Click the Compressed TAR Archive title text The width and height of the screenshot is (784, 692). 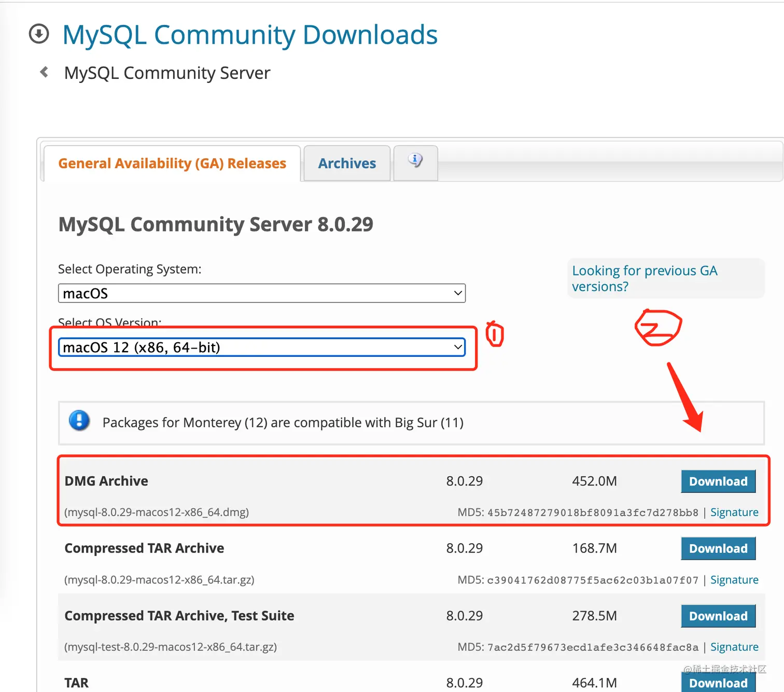click(x=144, y=548)
